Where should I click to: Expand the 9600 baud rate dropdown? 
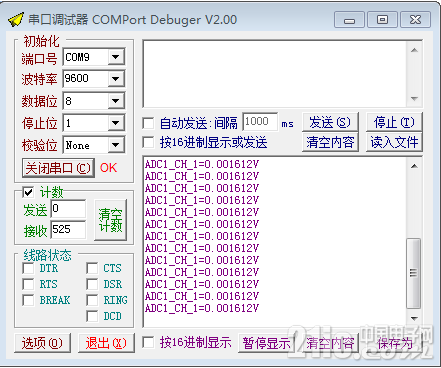pyautogui.click(x=116, y=79)
